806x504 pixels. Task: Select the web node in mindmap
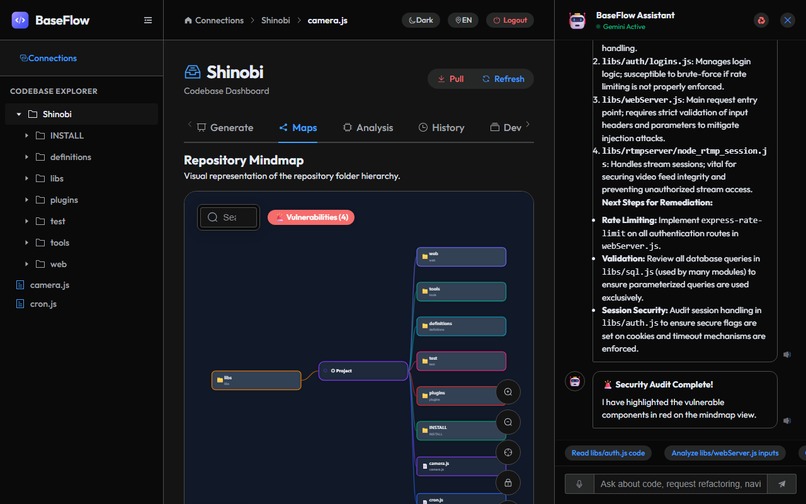coord(461,257)
